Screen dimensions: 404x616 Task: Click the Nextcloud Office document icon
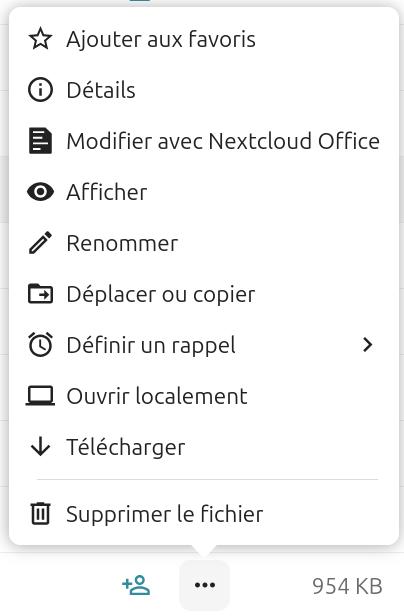tap(40, 141)
